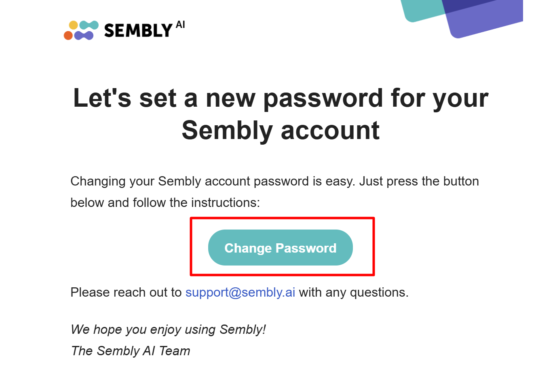
Task: Click the "with any questions." text
Action: pos(354,292)
